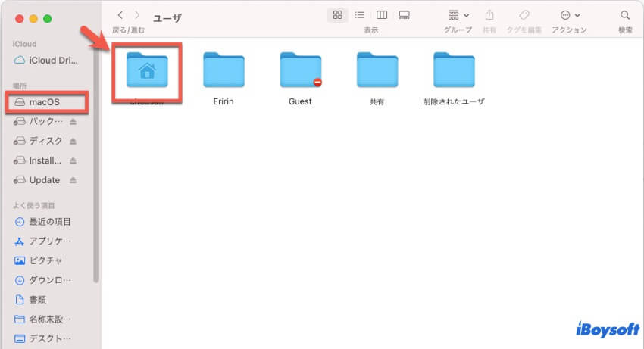644x349 pixels.
Task: Eject the Update volume
Action: point(73,180)
